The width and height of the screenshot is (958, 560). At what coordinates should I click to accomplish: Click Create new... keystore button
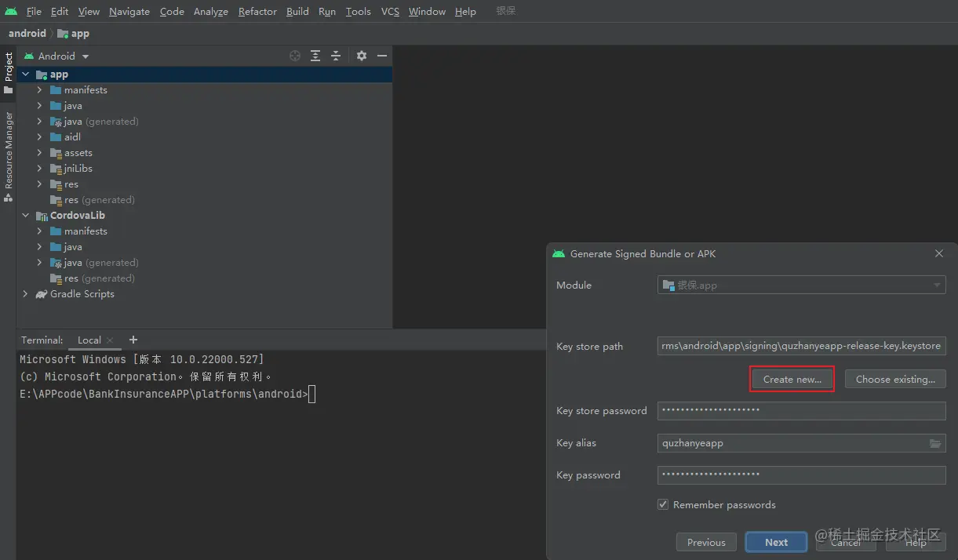coord(792,379)
